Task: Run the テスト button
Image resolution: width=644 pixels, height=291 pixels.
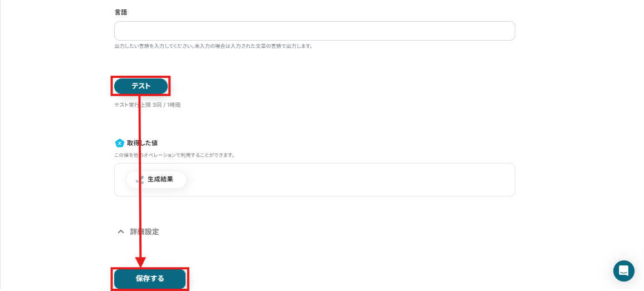Action: [x=141, y=86]
